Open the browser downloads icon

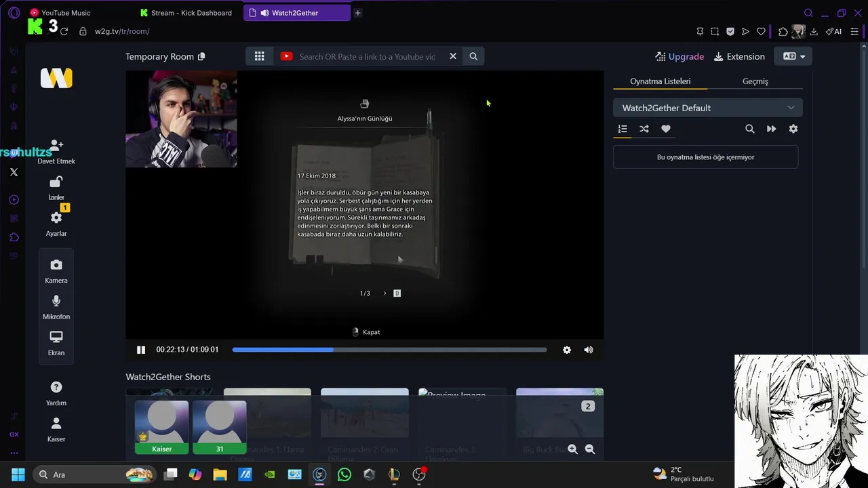[x=814, y=31]
